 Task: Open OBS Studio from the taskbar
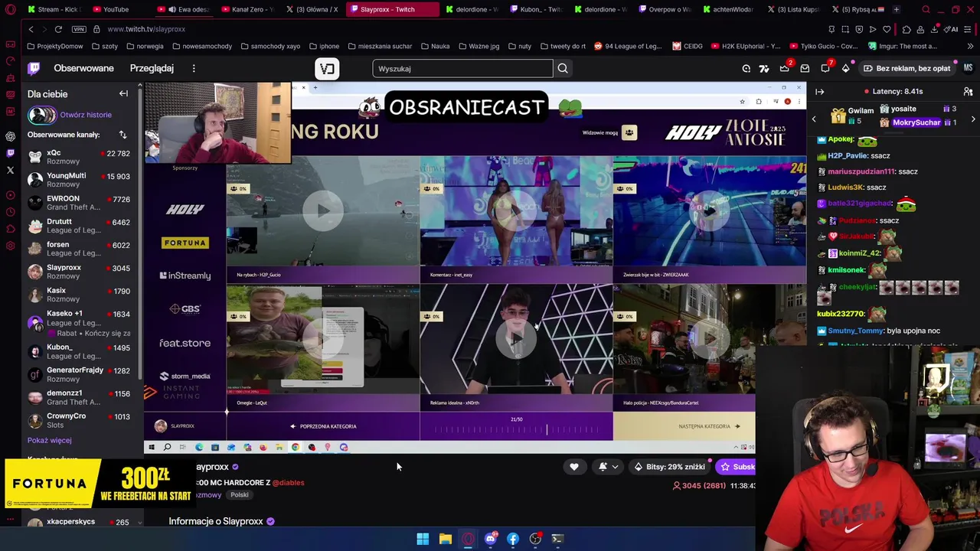(535, 539)
